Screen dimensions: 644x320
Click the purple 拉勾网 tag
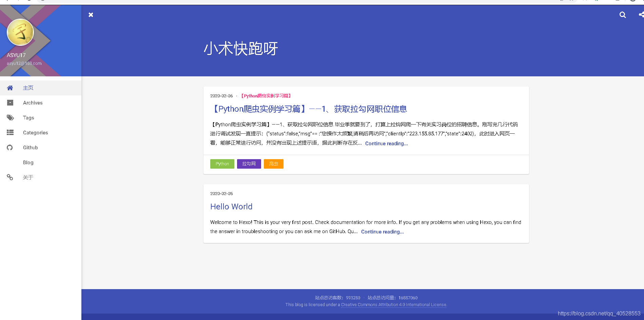[x=249, y=164]
